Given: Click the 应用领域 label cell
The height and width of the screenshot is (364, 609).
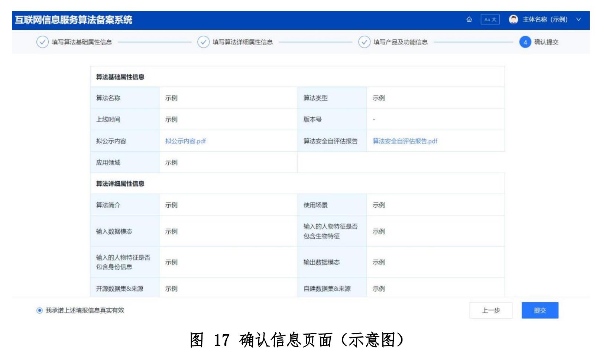Looking at the screenshot, I should point(125,162).
